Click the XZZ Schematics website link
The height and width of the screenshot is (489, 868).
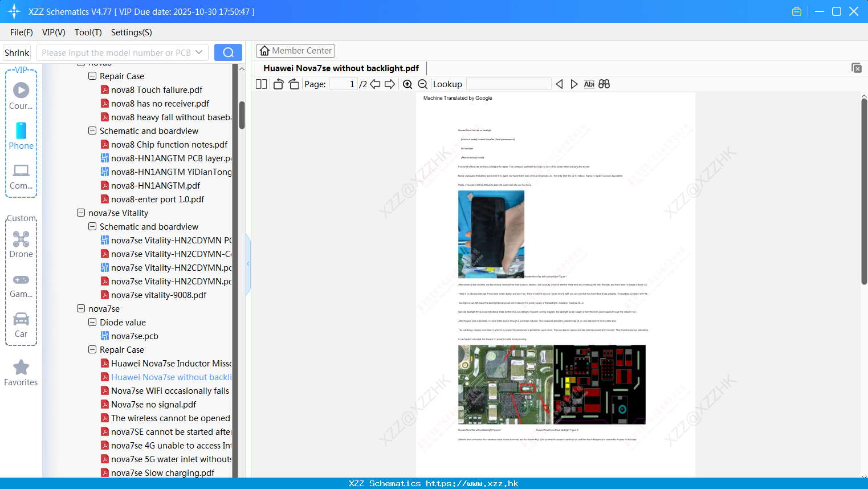click(472, 483)
